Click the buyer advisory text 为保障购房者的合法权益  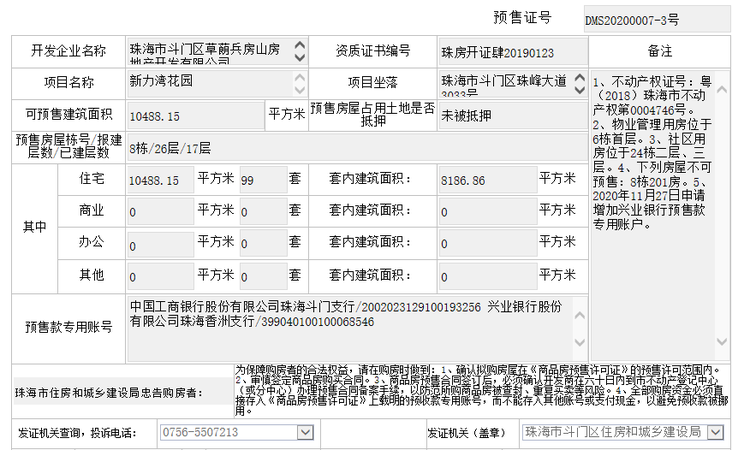tap(482, 390)
